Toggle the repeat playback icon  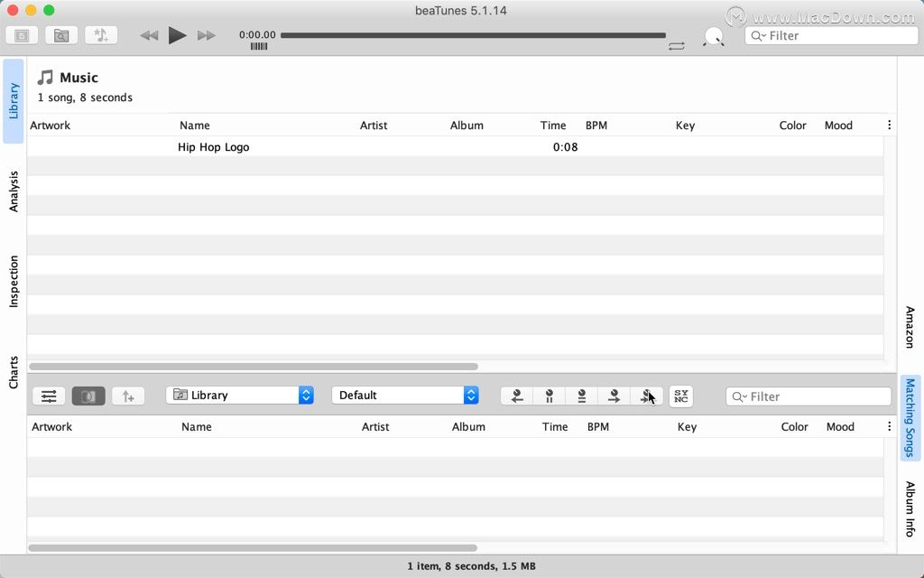[x=677, y=46]
